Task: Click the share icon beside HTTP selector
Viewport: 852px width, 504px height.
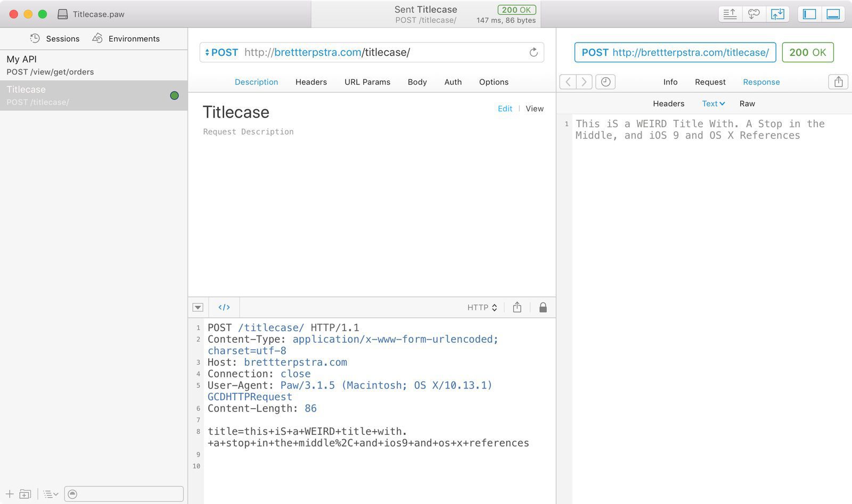Action: click(x=517, y=307)
